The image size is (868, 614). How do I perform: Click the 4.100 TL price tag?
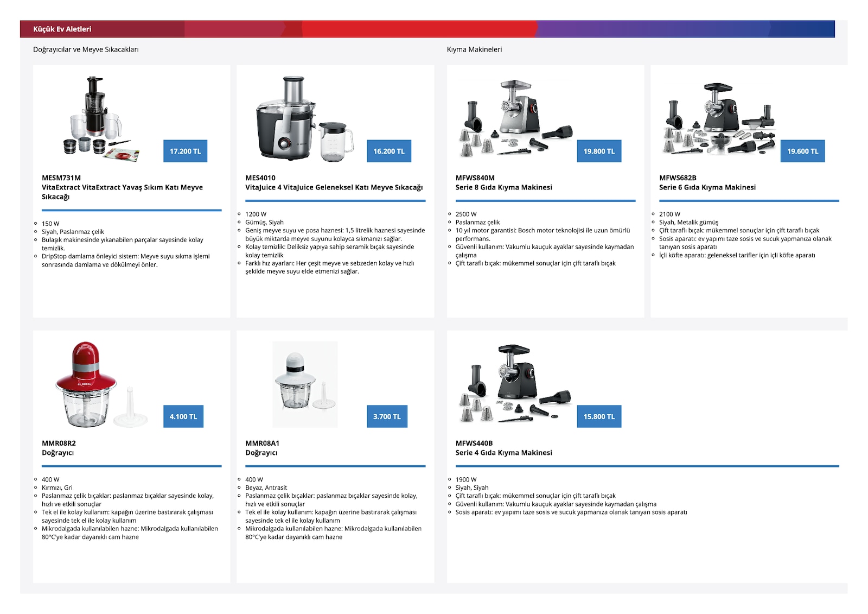[183, 416]
